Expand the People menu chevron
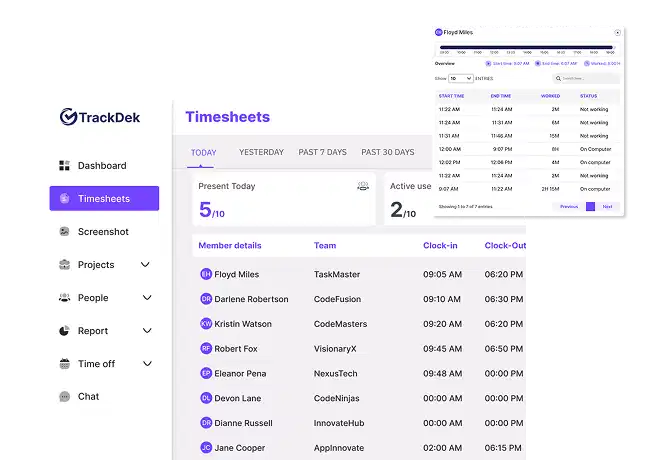The image size is (650, 460). tap(146, 298)
